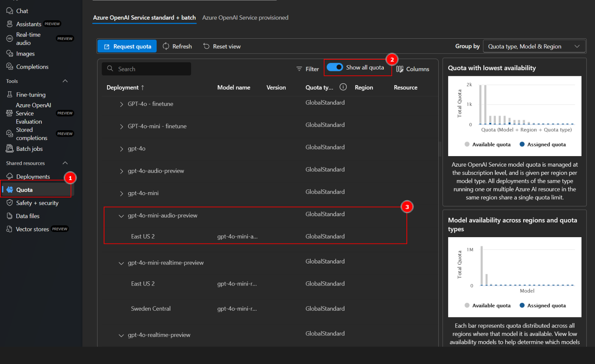Click Assigned quota legend in model availability chart
Viewport: 595px width, 364px height.
(542, 305)
